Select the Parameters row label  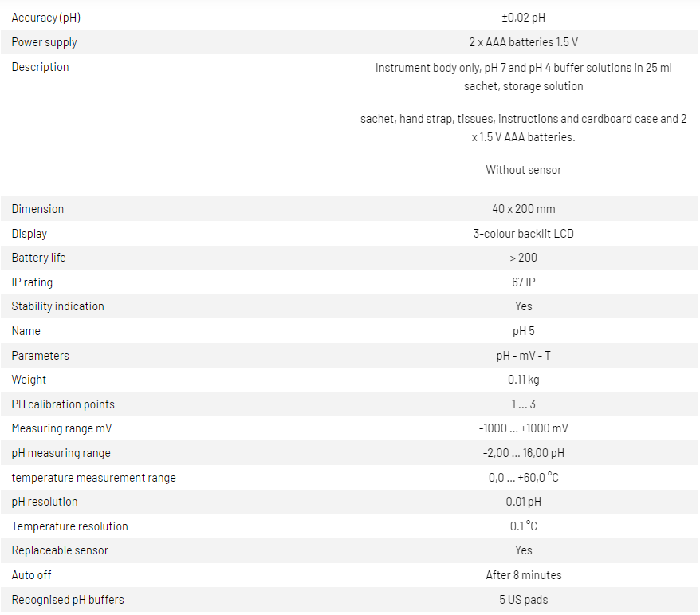[x=41, y=356]
